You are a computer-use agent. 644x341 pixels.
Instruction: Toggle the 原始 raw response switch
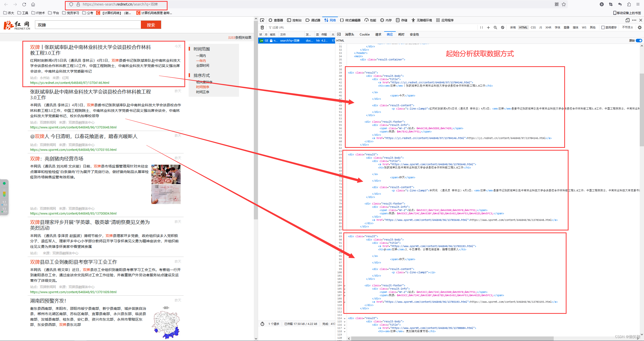point(638,41)
